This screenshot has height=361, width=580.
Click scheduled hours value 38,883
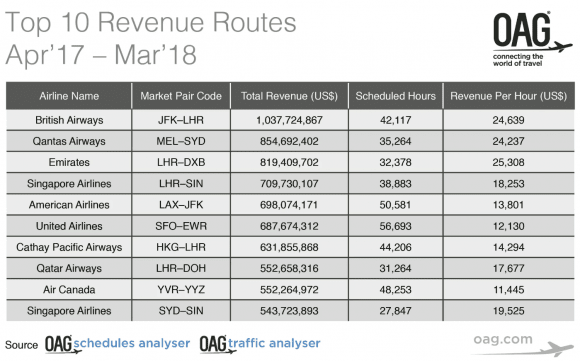(x=395, y=184)
